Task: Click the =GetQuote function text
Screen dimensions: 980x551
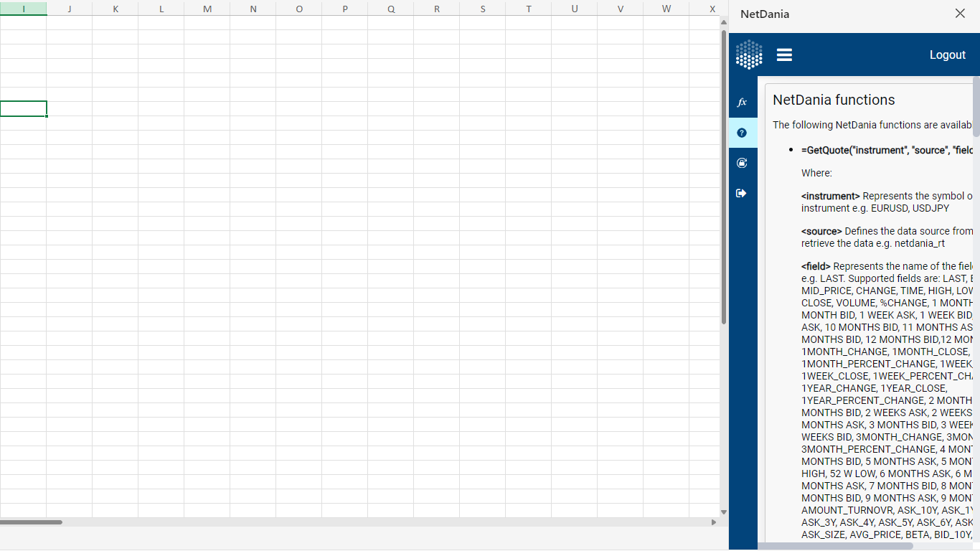Action: (887, 150)
